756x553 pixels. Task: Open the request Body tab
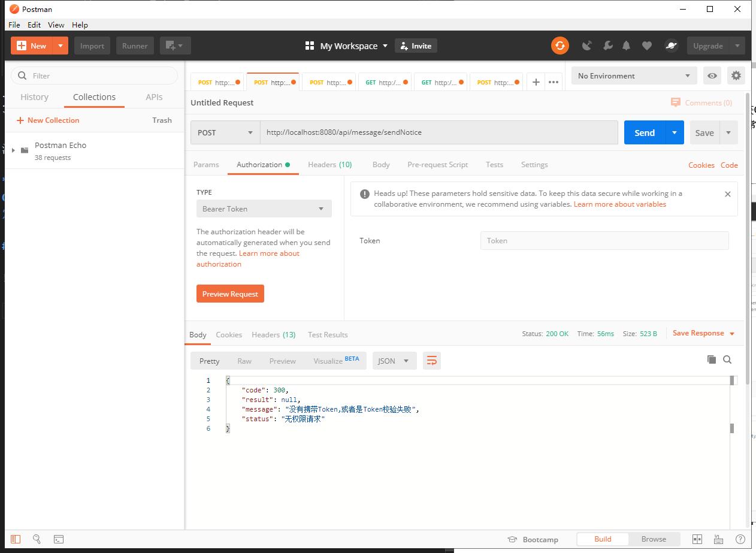pyautogui.click(x=381, y=165)
